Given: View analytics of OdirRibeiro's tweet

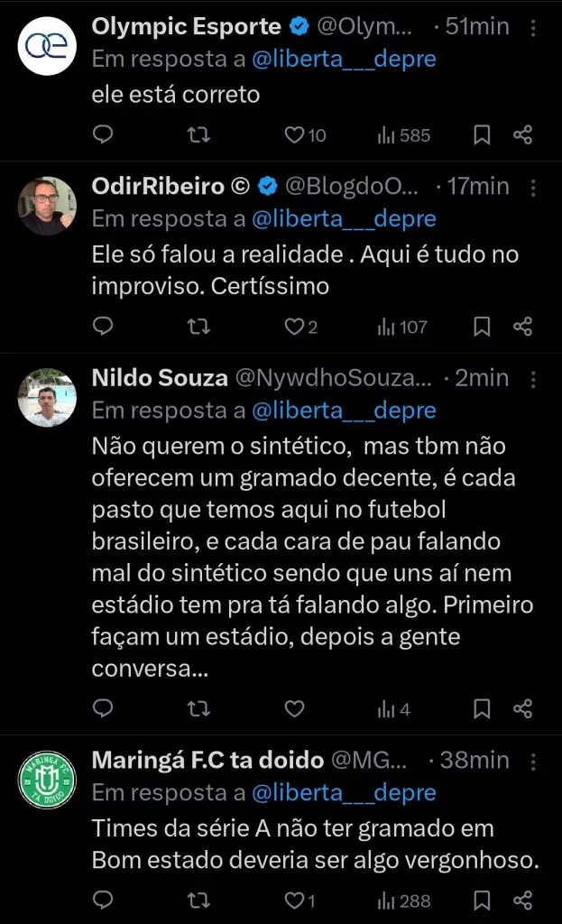Looking at the screenshot, I should tap(402, 327).
